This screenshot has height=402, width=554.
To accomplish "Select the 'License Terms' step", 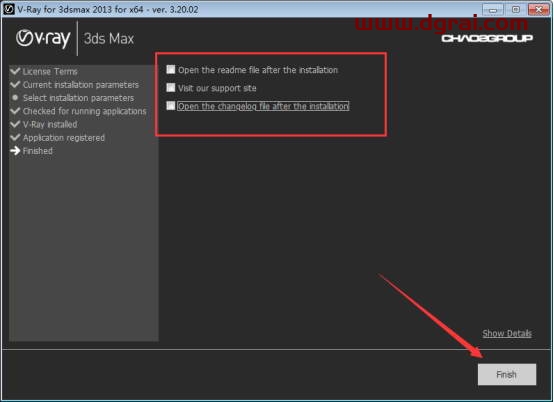I will [50, 71].
